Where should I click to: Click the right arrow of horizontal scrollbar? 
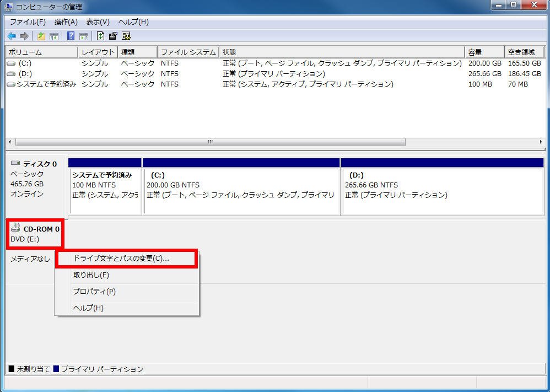pyautogui.click(x=541, y=142)
